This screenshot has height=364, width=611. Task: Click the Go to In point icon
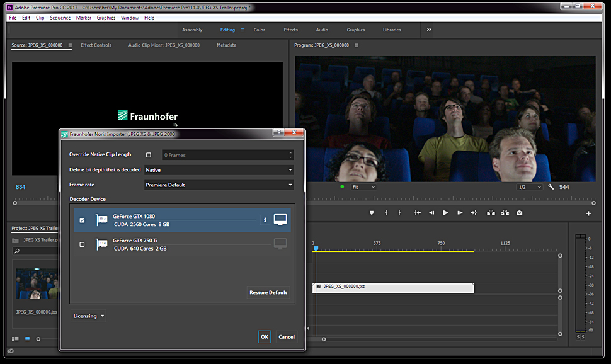pos(418,213)
